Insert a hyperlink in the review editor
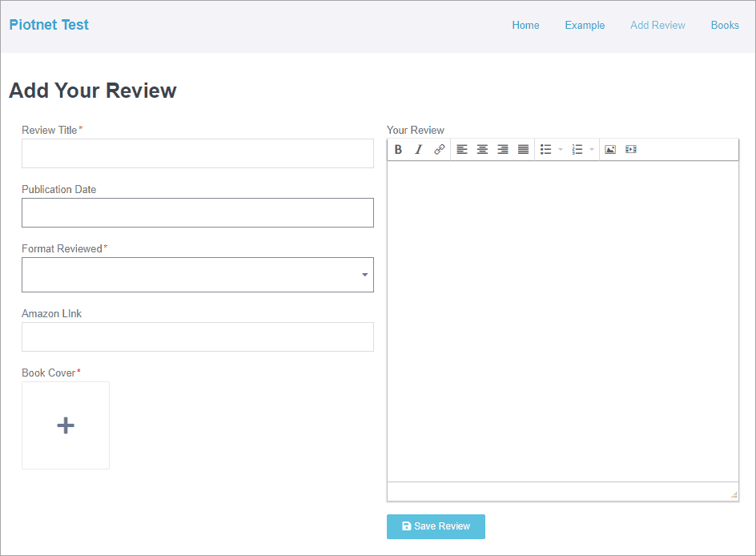Viewport: 756px width, 556px height. click(439, 149)
